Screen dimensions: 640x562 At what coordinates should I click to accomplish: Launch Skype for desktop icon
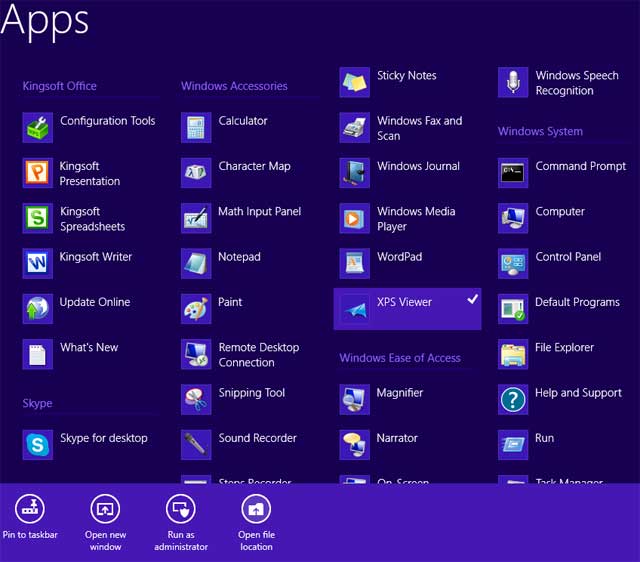38,444
